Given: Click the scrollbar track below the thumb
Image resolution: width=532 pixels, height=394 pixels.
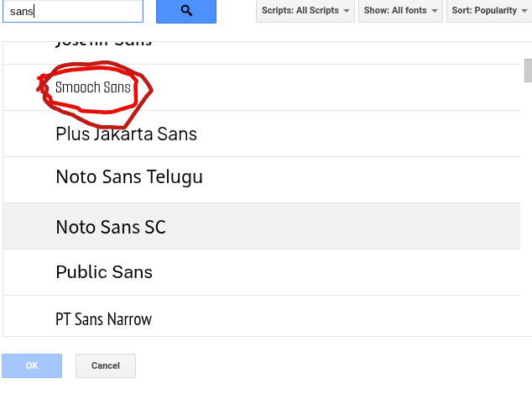Looking at the screenshot, I should tap(528, 210).
